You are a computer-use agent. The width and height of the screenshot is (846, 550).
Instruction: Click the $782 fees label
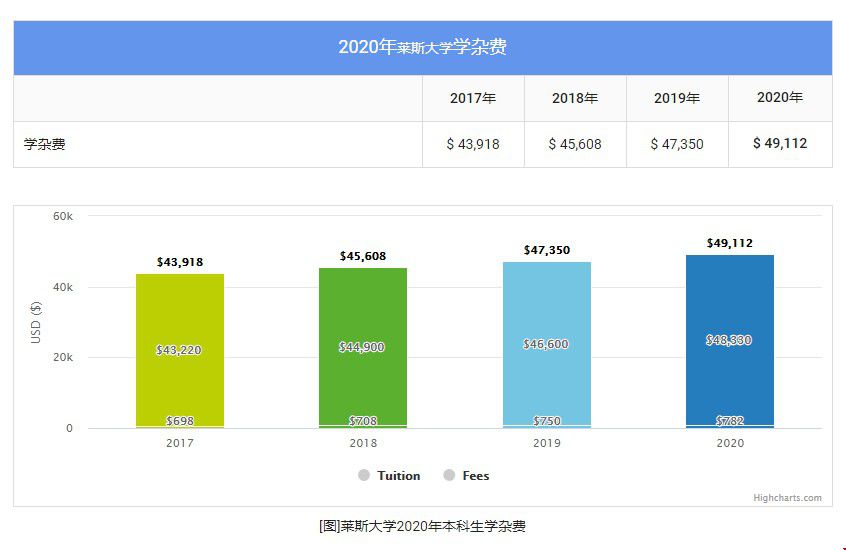point(729,420)
